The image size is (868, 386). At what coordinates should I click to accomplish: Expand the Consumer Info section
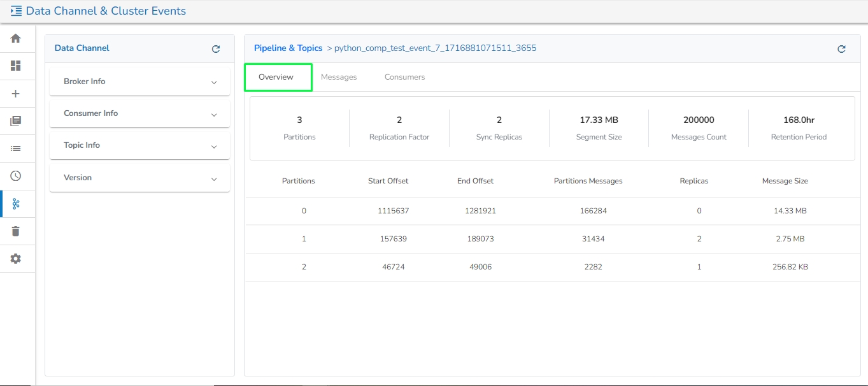[x=139, y=114]
